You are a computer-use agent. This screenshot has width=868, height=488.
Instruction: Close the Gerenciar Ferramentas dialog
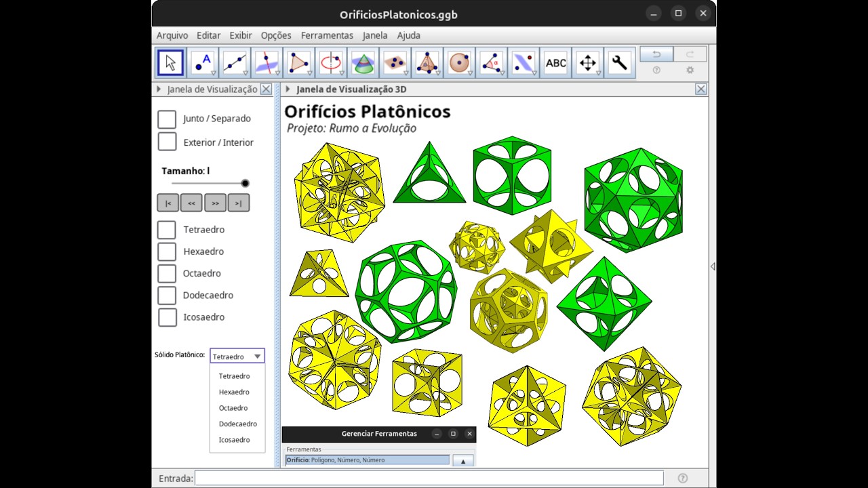coord(469,434)
